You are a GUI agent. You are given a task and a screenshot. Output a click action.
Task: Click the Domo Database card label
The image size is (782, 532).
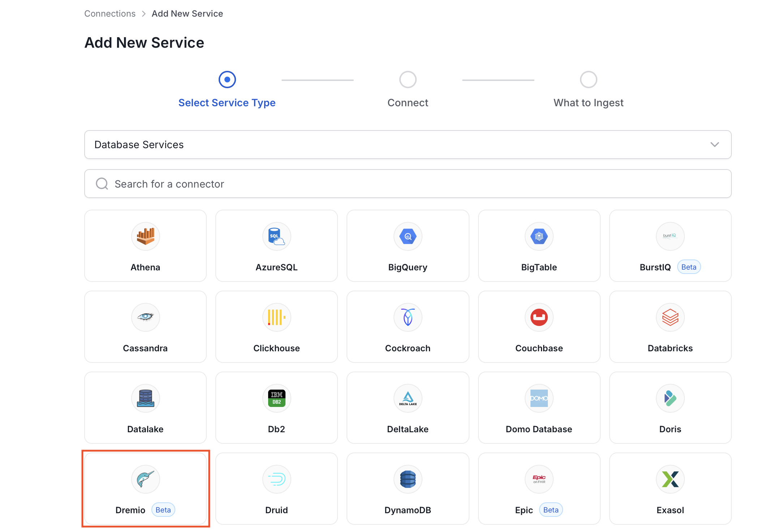pos(539,429)
